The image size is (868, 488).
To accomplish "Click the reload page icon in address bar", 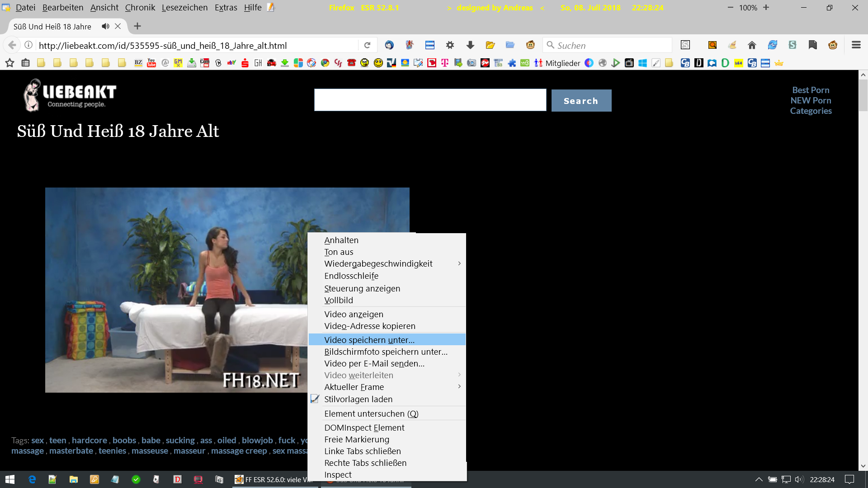I will pyautogui.click(x=367, y=45).
